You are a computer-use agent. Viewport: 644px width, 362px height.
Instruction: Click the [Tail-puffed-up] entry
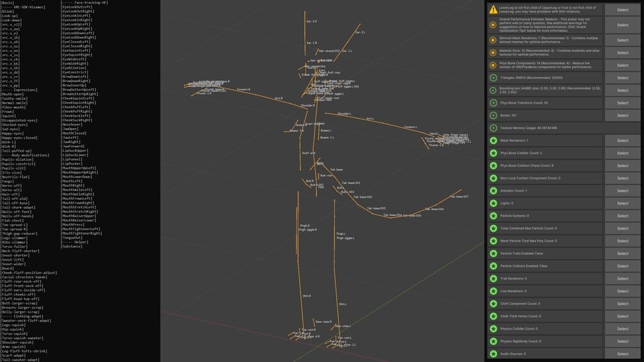16,151
